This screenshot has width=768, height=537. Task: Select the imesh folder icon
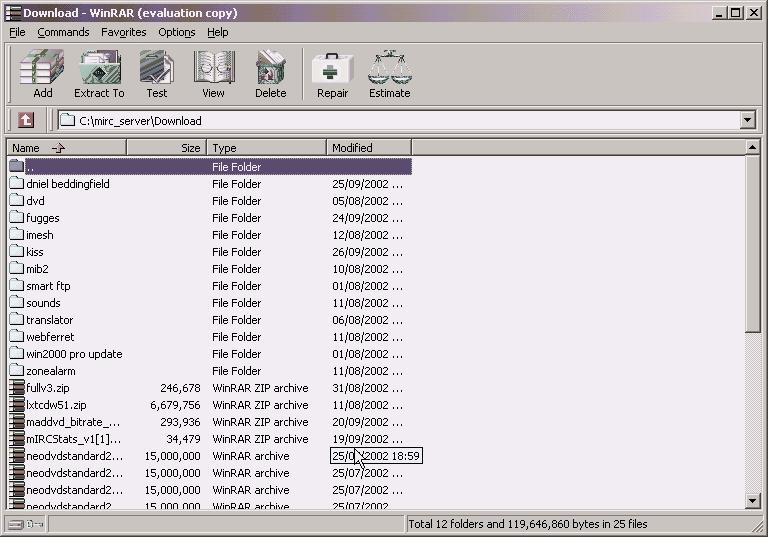coord(17,234)
